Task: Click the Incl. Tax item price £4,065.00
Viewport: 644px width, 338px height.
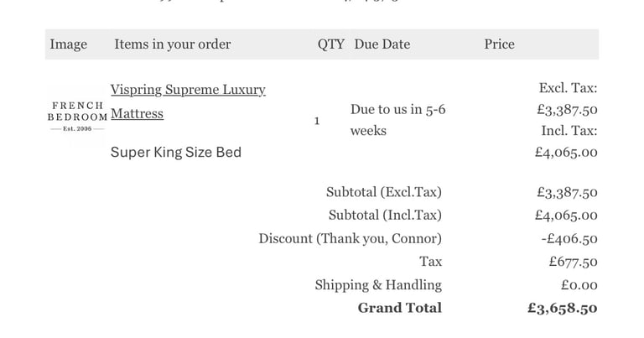Action: pyautogui.click(x=566, y=152)
